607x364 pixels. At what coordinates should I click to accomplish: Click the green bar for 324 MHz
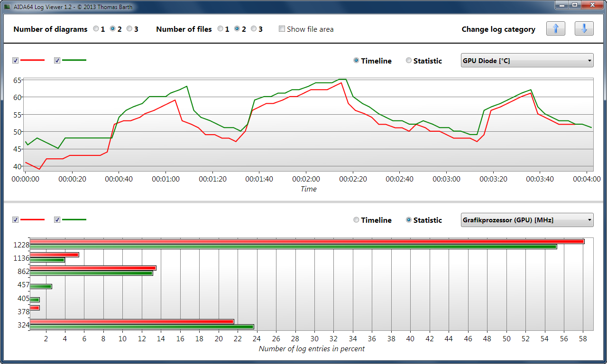tap(141, 327)
